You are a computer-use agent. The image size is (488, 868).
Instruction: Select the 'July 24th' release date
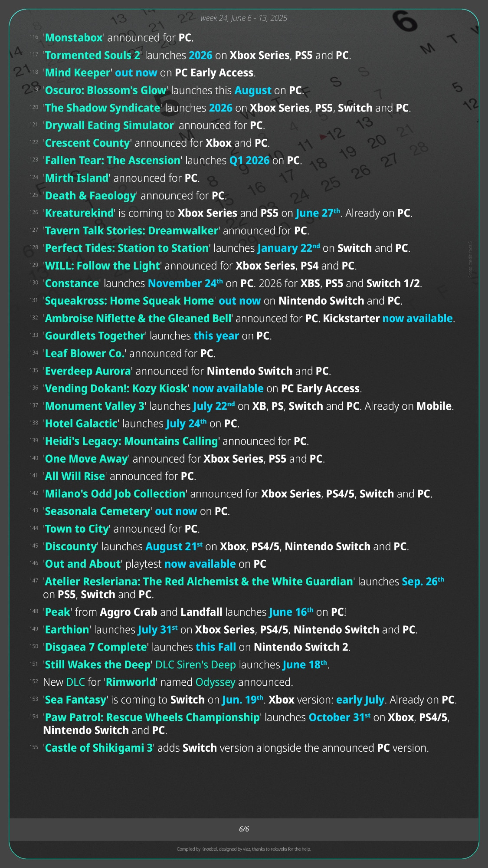(187, 423)
